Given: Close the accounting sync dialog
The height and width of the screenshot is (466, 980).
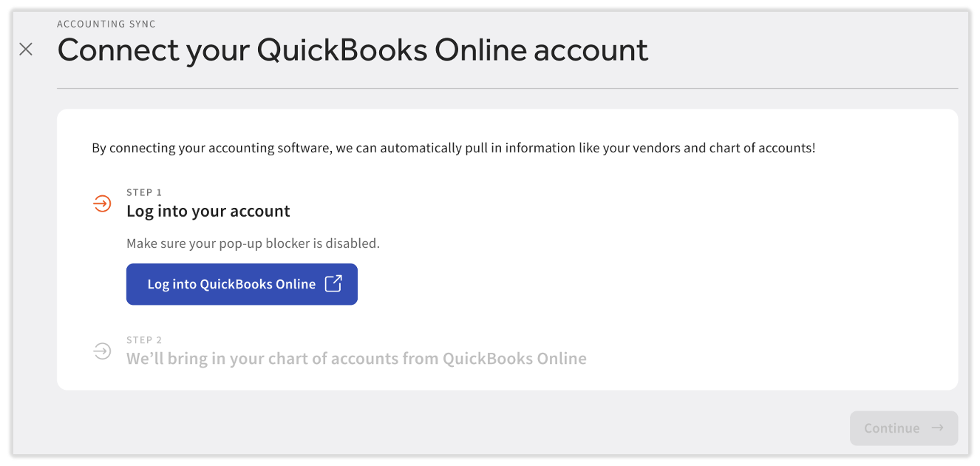Looking at the screenshot, I should point(26,50).
